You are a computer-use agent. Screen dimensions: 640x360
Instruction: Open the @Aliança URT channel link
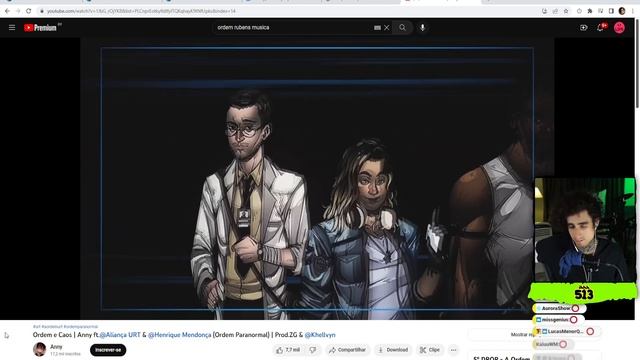(x=120, y=335)
